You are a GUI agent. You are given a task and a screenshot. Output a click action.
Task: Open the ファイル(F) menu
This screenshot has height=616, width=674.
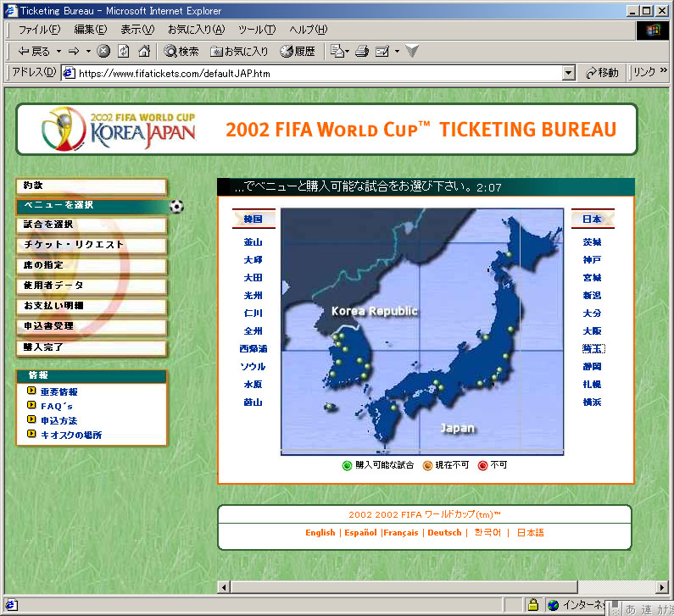[x=39, y=30]
